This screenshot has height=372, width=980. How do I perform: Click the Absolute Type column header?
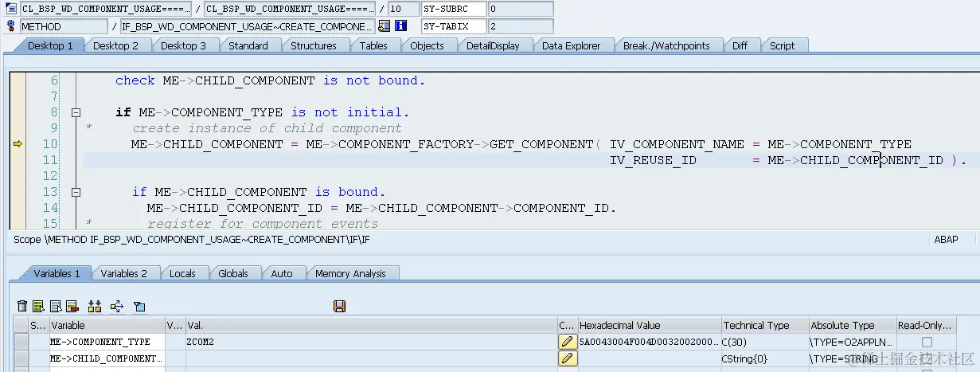click(x=852, y=325)
